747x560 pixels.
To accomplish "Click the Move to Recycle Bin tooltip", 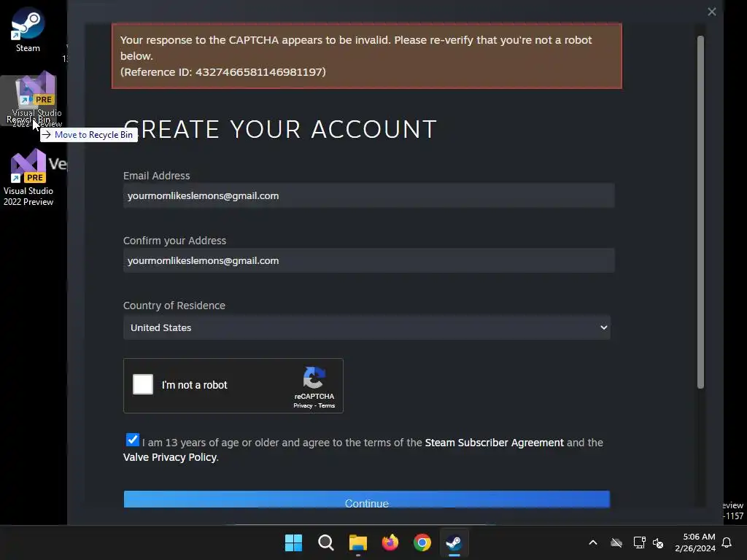I will pyautogui.click(x=89, y=135).
